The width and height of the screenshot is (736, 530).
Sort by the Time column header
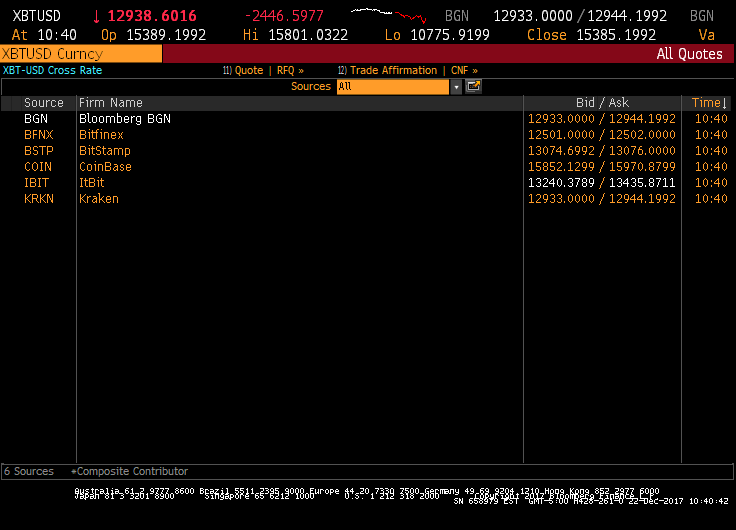tap(709, 103)
